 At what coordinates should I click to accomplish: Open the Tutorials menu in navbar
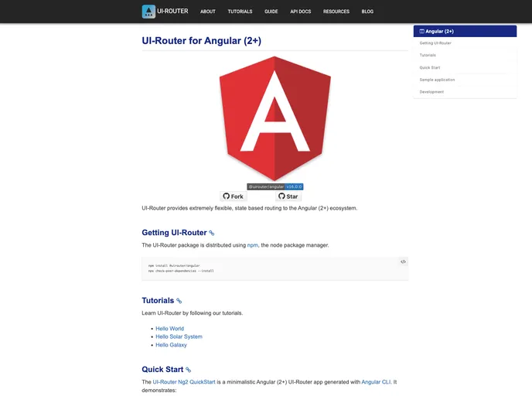tap(240, 12)
